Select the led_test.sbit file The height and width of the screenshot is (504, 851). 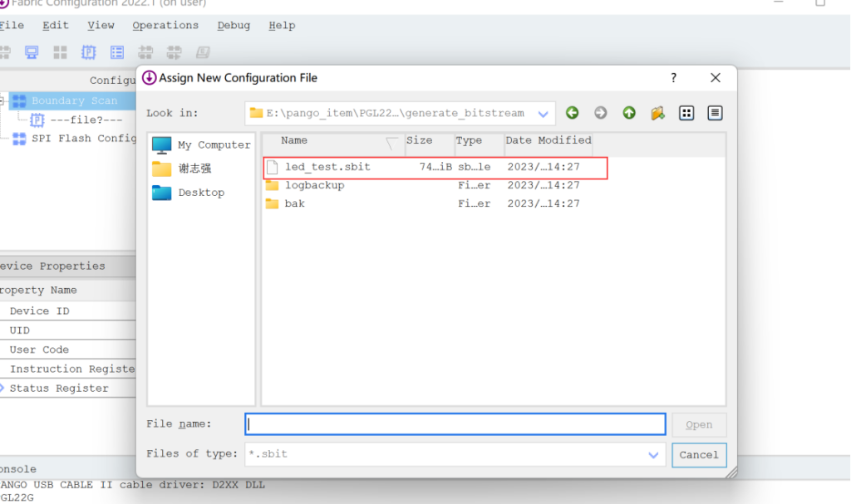pyautogui.click(x=327, y=167)
